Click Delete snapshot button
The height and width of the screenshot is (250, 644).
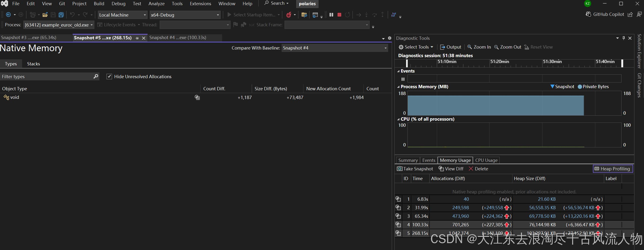tap(478, 169)
